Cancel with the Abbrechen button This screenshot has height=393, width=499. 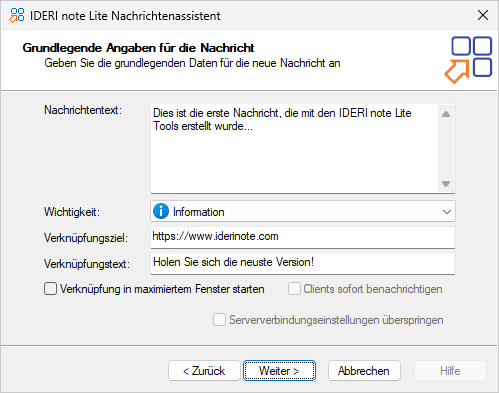pyautogui.click(x=364, y=370)
